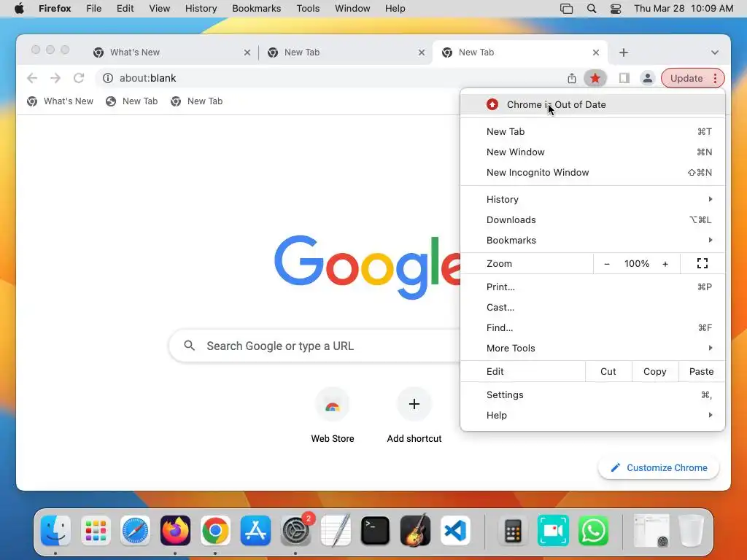Close the active New Tab tab
Image resolution: width=747 pixels, height=560 pixels.
pos(596,52)
